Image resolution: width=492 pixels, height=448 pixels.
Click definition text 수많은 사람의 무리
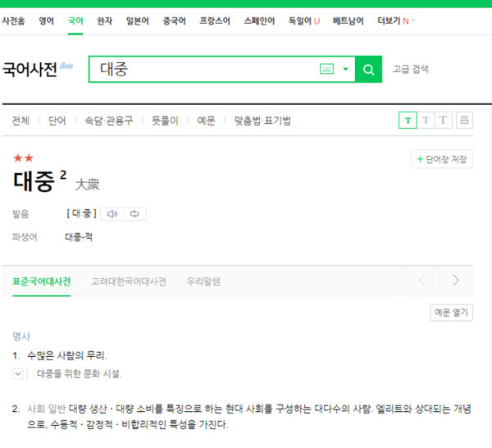coord(67,356)
